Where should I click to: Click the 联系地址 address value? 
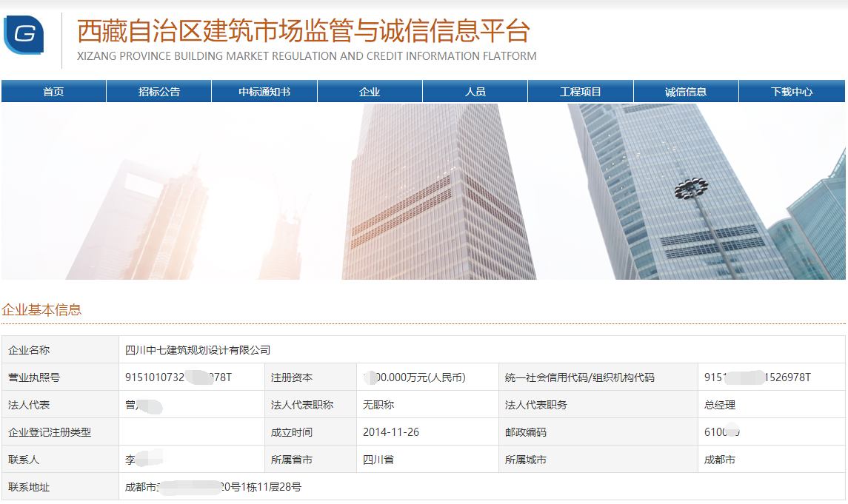[213, 487]
